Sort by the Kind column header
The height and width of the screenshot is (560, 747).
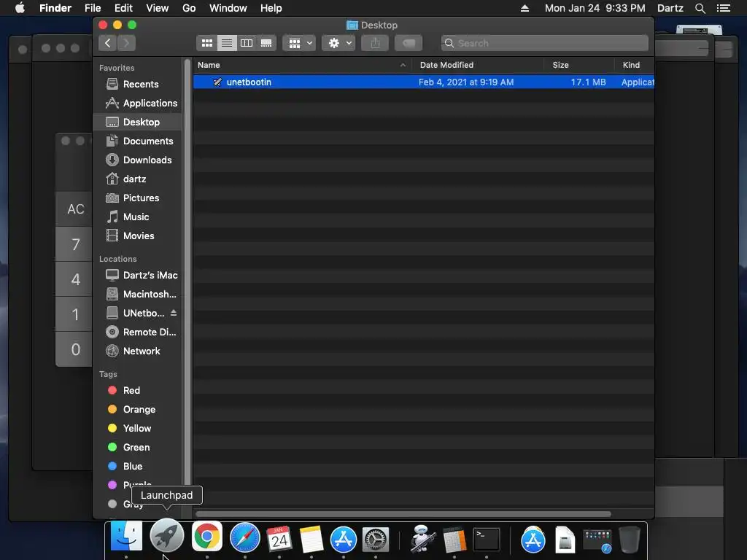pyautogui.click(x=634, y=65)
